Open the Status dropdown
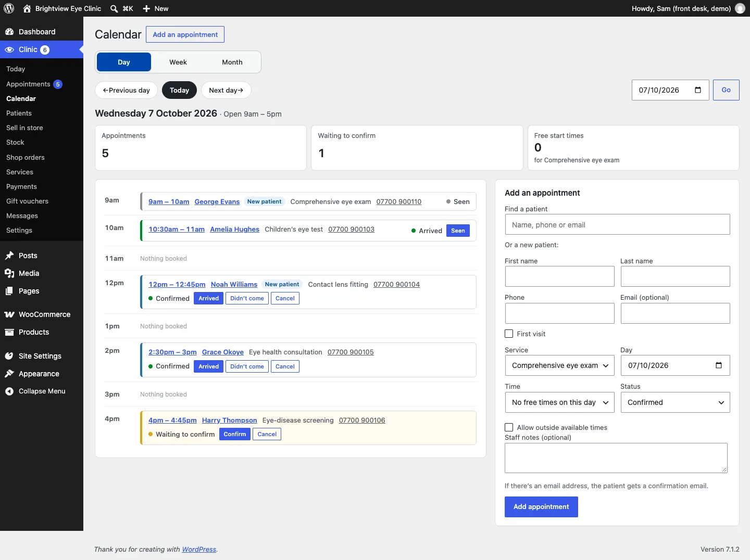Viewport: 750px width, 560px height. pyautogui.click(x=675, y=402)
